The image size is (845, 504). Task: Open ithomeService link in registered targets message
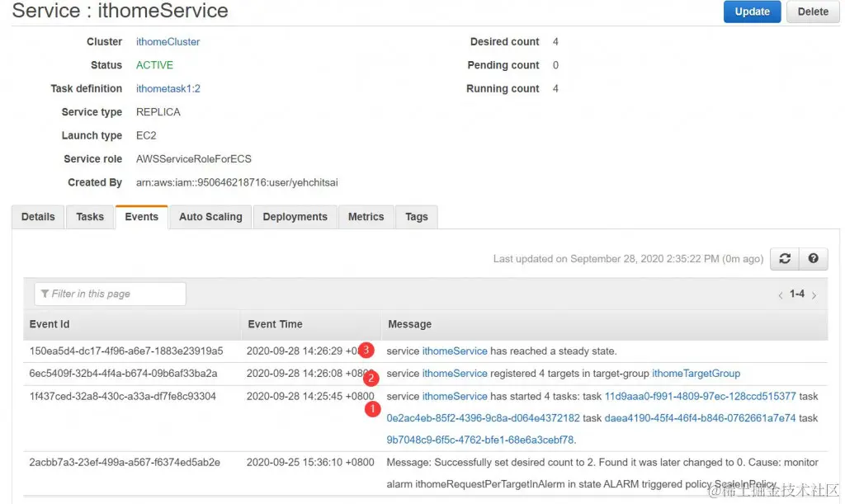(455, 374)
